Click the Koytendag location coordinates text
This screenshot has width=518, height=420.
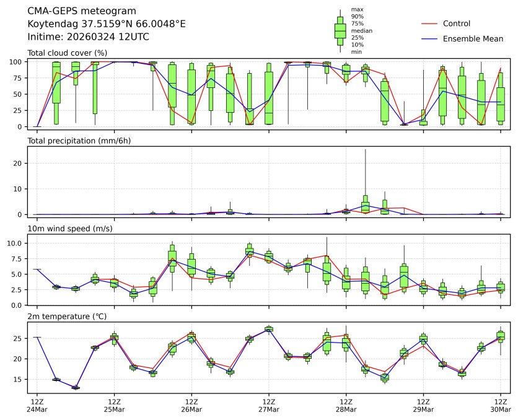pyautogui.click(x=107, y=24)
